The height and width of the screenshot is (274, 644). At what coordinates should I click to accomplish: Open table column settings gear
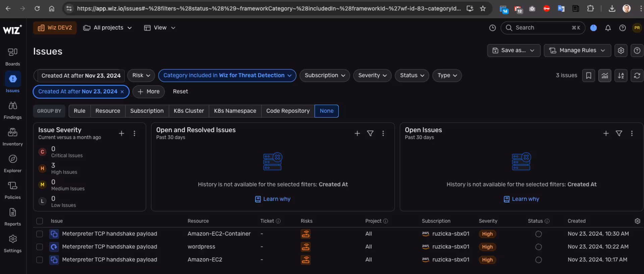click(637, 221)
